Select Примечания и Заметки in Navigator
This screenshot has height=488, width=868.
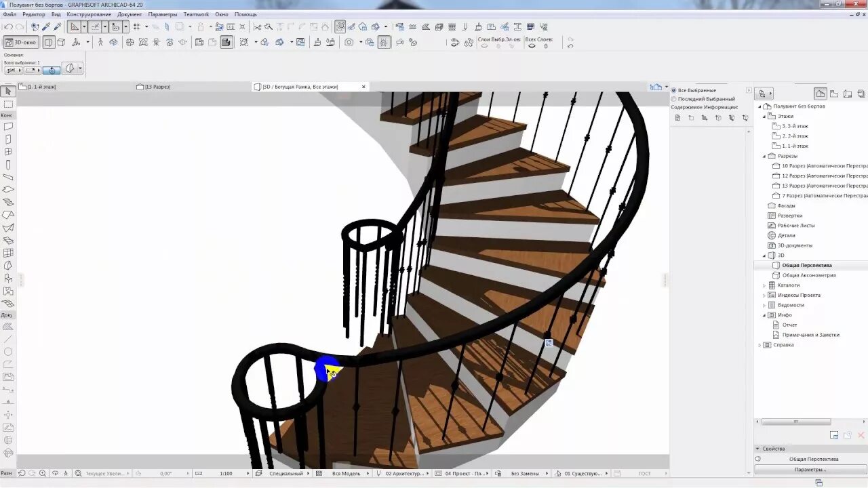pyautogui.click(x=810, y=335)
